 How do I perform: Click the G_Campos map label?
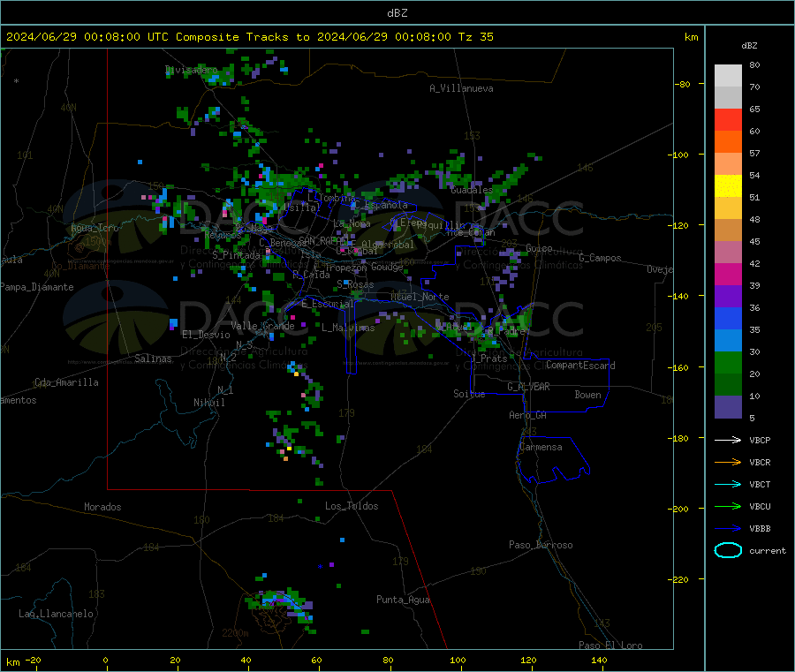(x=600, y=258)
